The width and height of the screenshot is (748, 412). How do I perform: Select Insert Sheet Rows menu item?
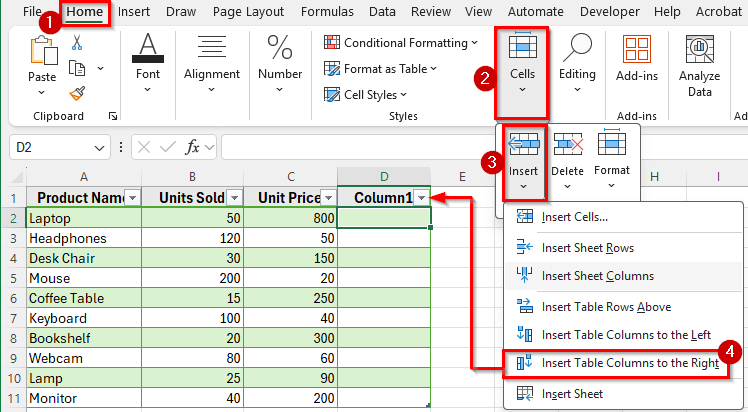coord(587,247)
